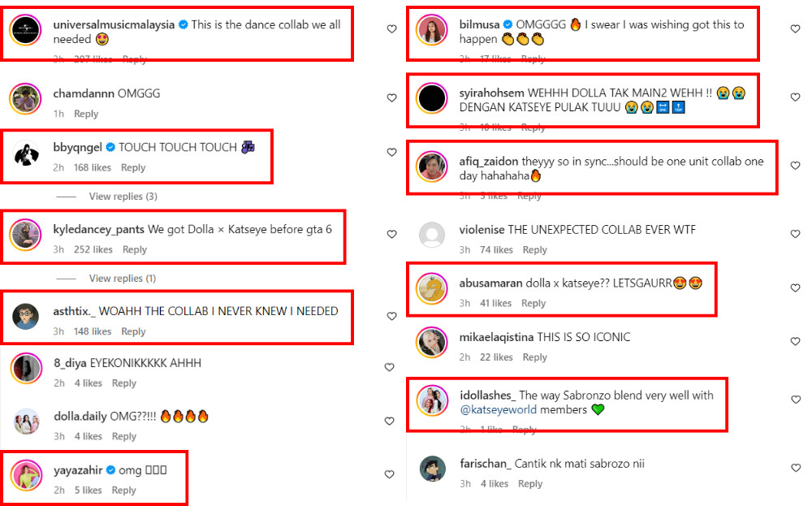This screenshot has width=812, height=506.
Task: Open the syirahohsem username profile
Action: click(x=491, y=93)
